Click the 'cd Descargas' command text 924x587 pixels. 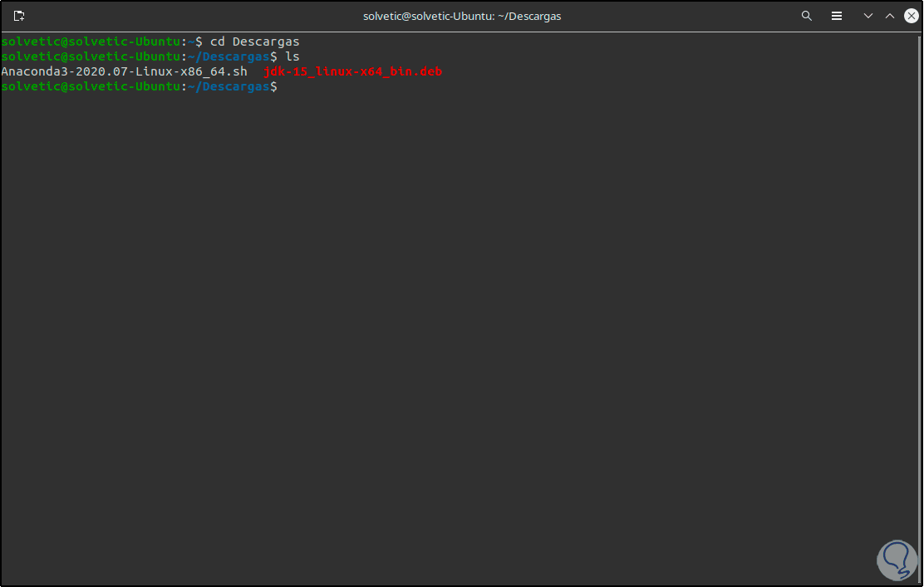click(254, 42)
